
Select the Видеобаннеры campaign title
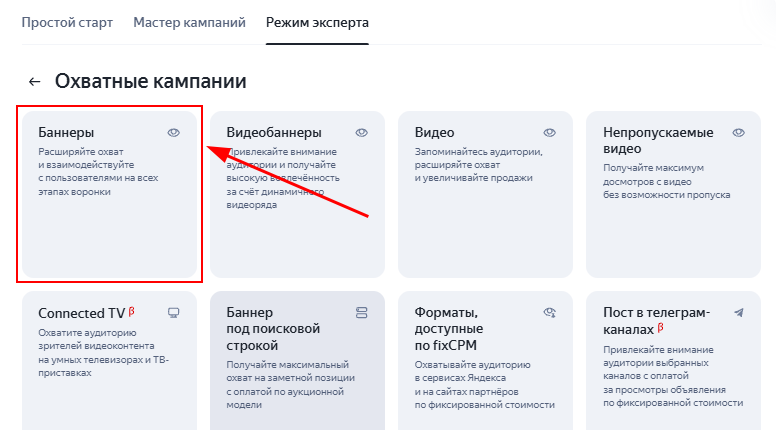click(x=274, y=132)
